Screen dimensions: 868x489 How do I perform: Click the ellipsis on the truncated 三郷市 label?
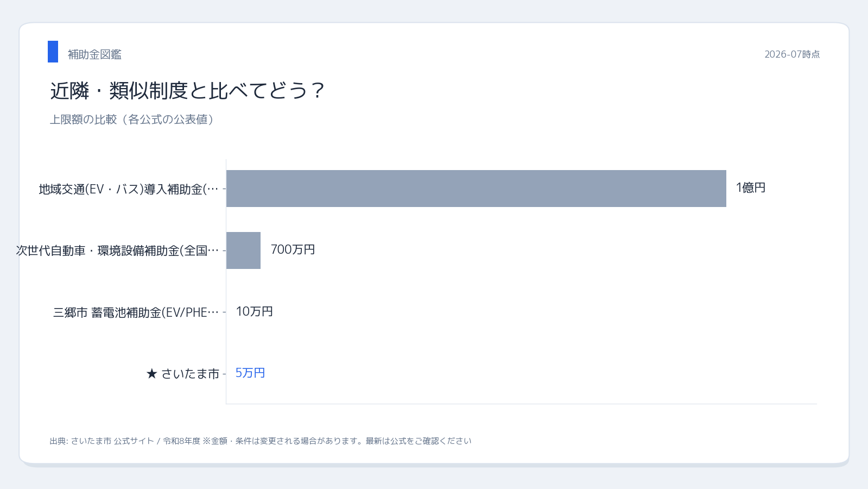213,312
